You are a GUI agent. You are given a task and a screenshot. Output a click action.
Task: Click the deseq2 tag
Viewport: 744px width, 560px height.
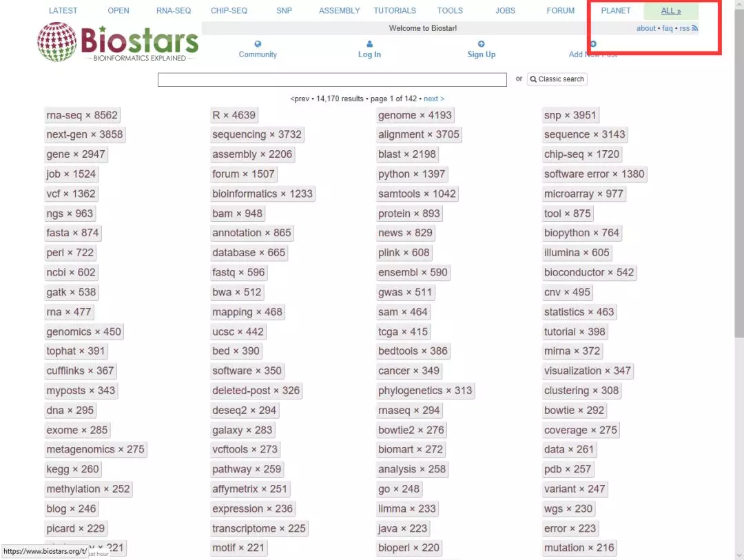click(x=243, y=410)
